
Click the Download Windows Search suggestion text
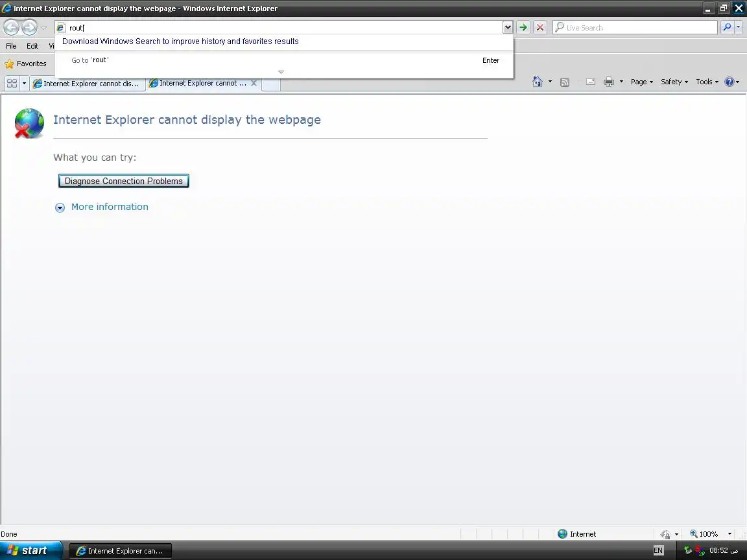180,41
